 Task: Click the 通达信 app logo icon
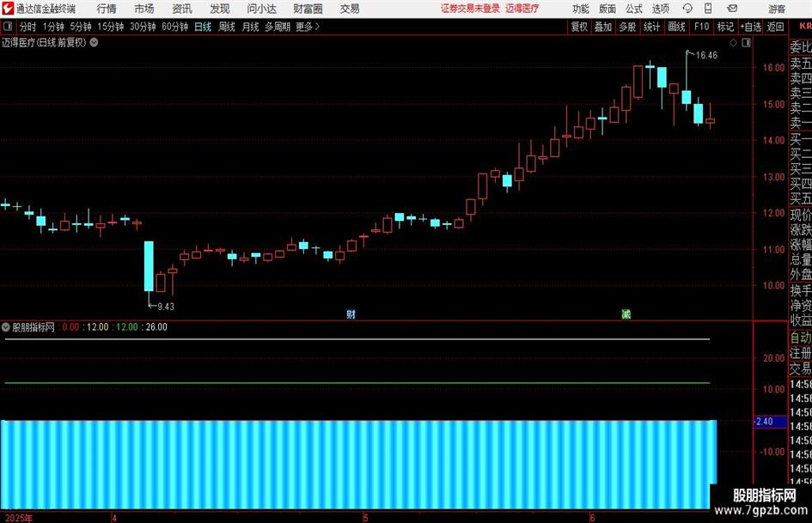[8, 9]
